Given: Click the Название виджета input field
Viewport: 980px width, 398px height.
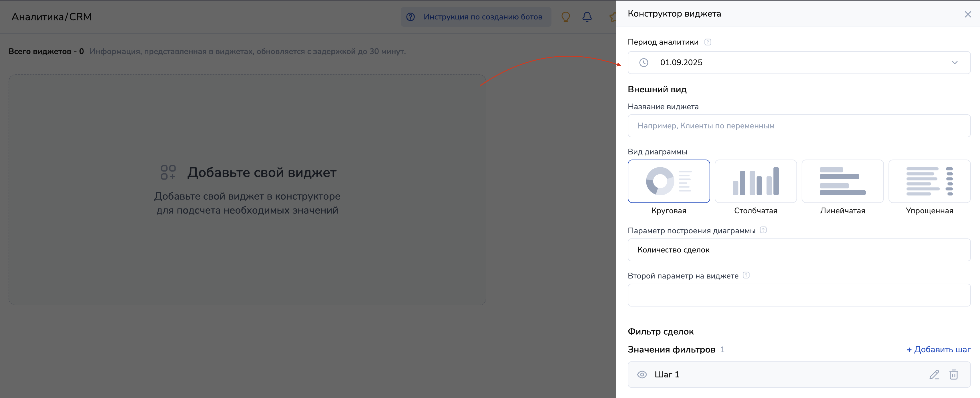Looking at the screenshot, I should (798, 126).
